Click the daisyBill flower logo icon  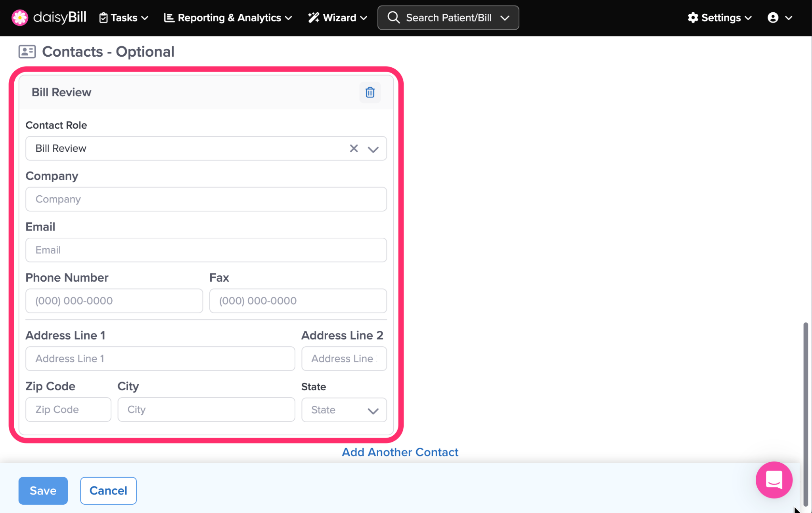[x=19, y=17]
